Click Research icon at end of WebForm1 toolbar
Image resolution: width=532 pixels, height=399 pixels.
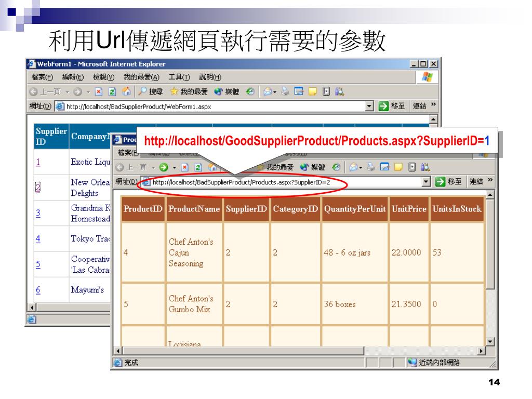[339, 91]
